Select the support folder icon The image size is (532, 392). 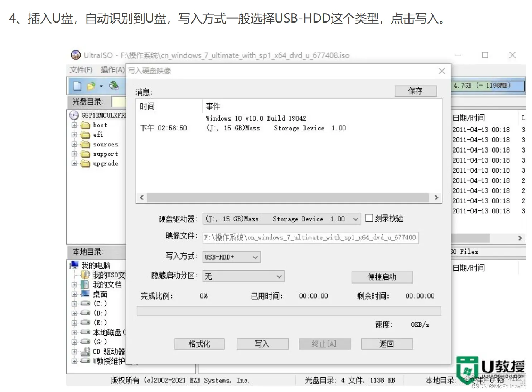(x=85, y=154)
